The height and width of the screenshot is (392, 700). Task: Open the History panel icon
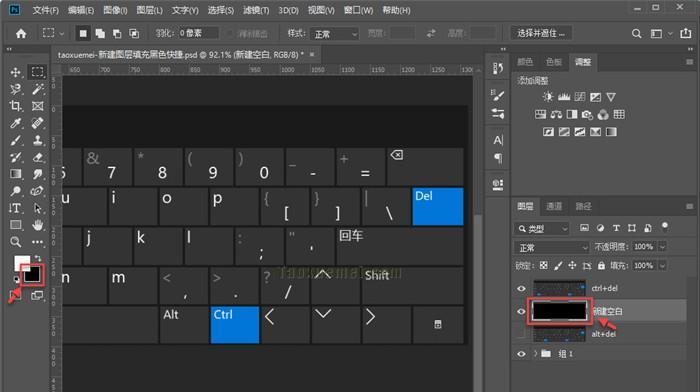pos(498,68)
